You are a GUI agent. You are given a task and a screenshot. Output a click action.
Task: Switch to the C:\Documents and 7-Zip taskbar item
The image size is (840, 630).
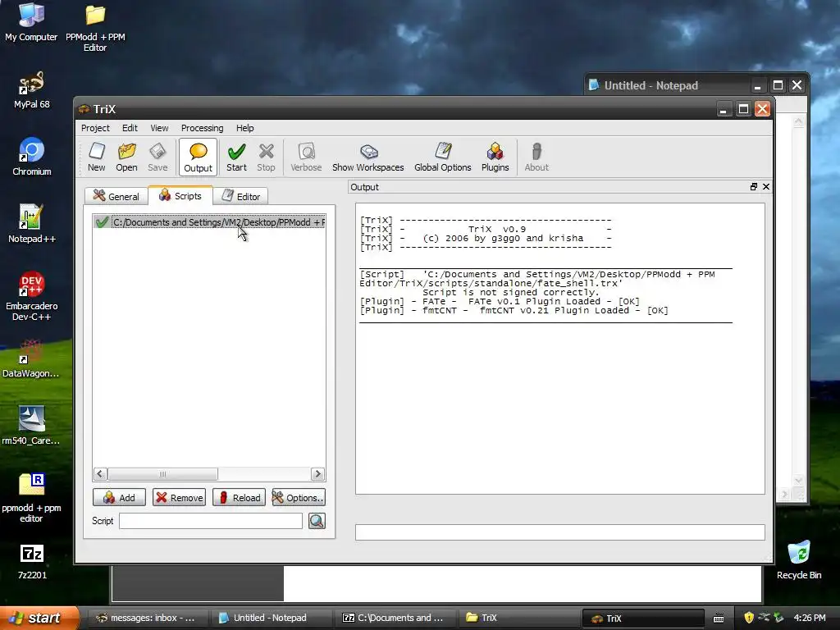(x=394, y=618)
